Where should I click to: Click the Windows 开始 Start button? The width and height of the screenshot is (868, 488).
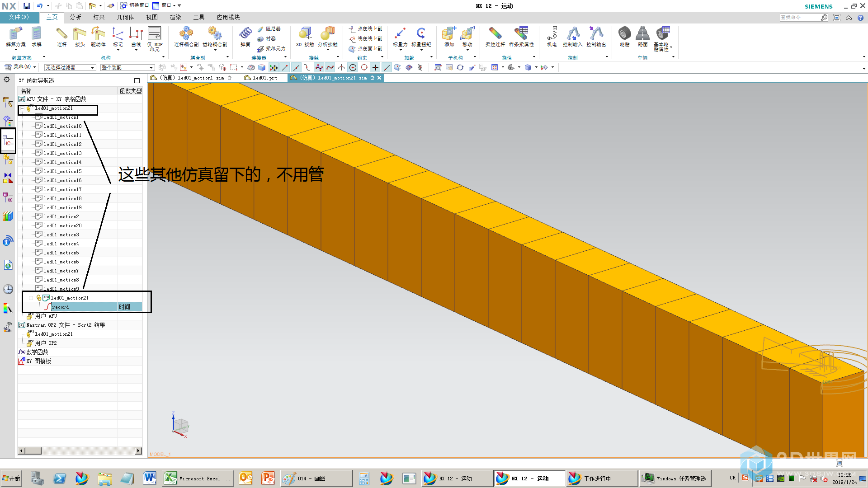click(11, 478)
